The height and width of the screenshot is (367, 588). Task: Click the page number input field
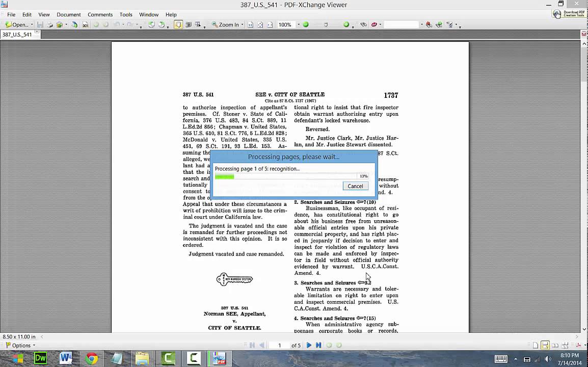[x=279, y=345]
